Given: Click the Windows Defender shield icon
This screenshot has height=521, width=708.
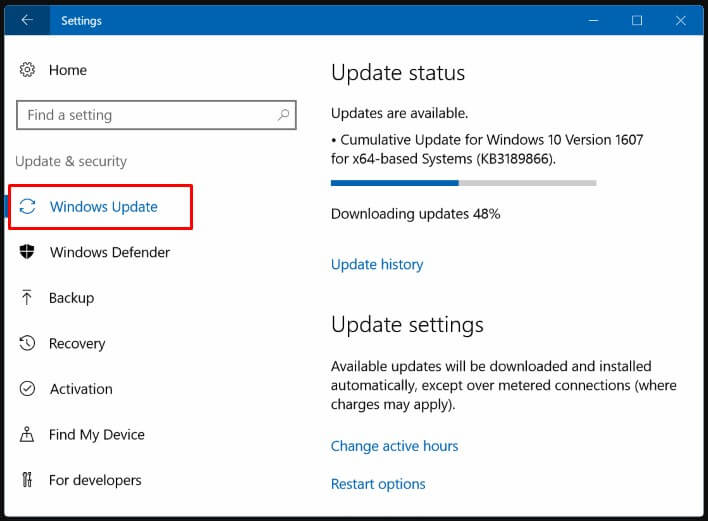Looking at the screenshot, I should [x=27, y=251].
